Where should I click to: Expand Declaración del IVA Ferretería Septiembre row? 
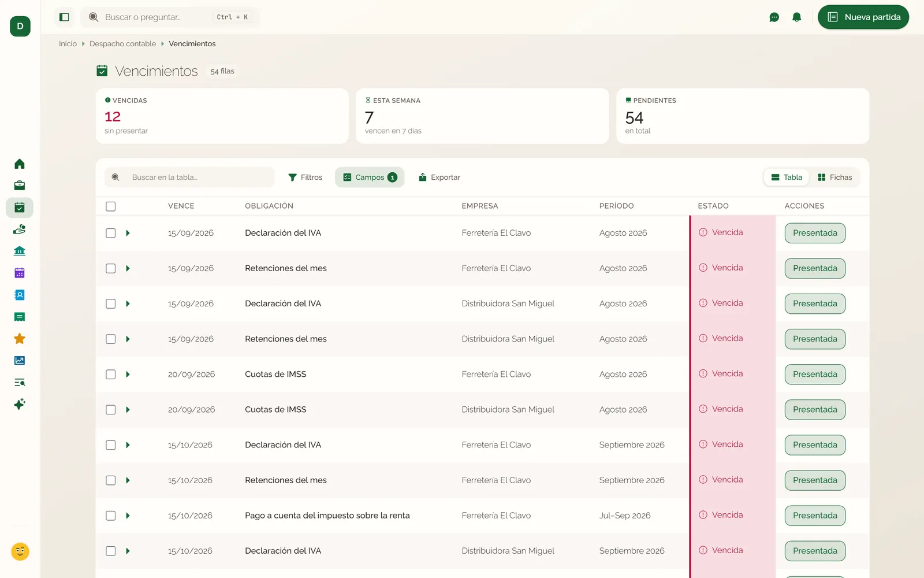[x=128, y=445]
